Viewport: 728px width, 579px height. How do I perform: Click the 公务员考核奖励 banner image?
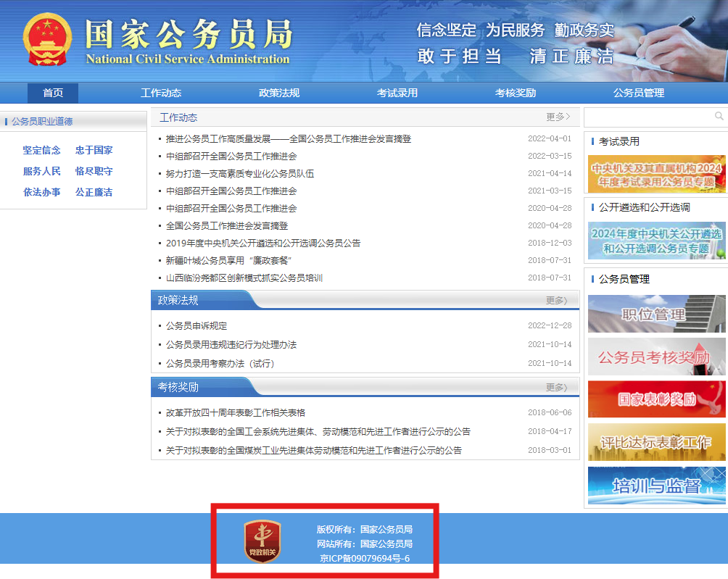pos(656,357)
